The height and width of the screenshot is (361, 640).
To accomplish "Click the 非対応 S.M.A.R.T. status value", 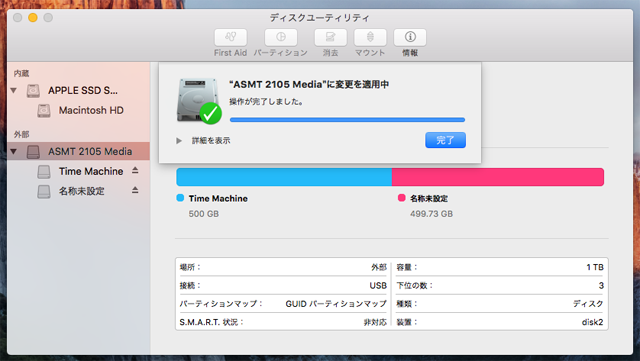I will (x=375, y=322).
